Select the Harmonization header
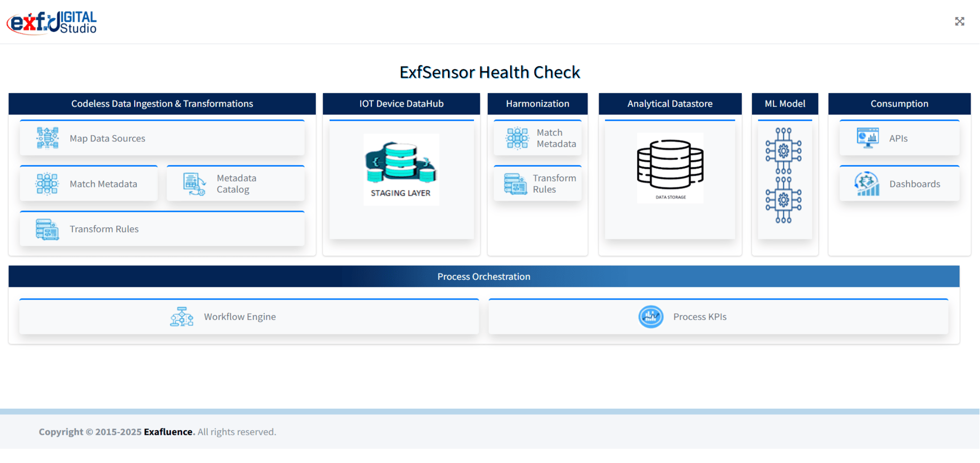Viewport: 980px width, 463px height. click(x=537, y=104)
